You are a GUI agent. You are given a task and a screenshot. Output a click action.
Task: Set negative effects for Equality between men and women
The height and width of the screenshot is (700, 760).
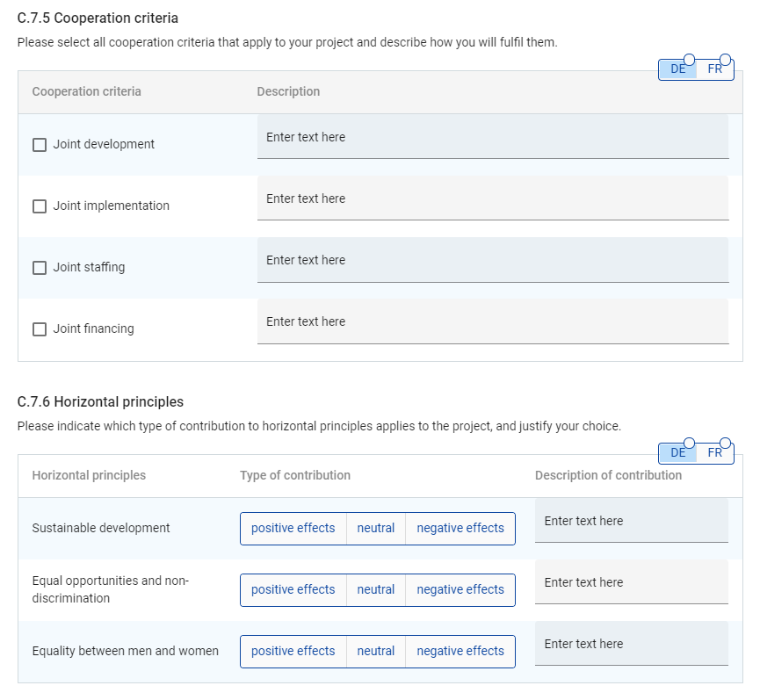(460, 652)
